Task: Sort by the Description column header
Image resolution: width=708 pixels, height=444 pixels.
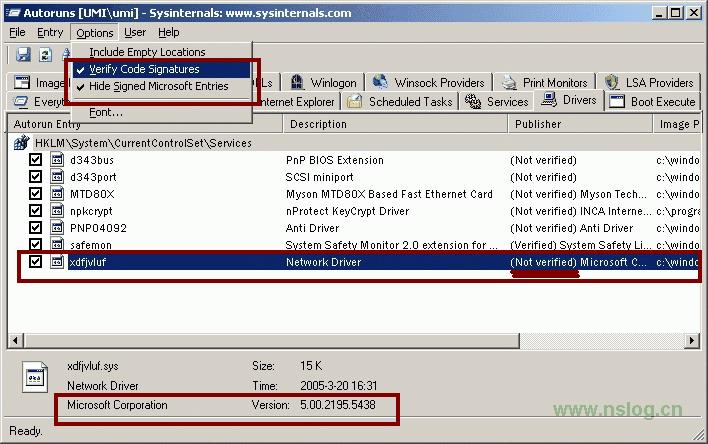Action: [x=395, y=124]
